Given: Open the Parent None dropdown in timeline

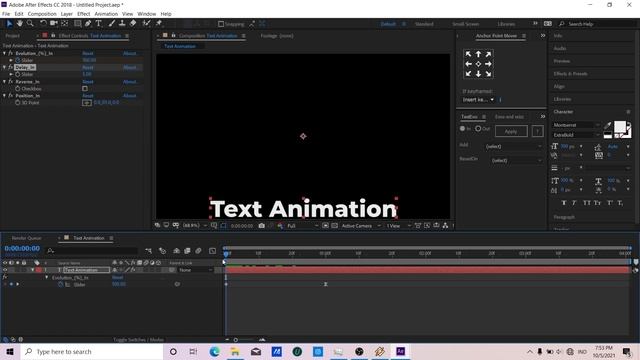Looking at the screenshot, I should pos(196,270).
